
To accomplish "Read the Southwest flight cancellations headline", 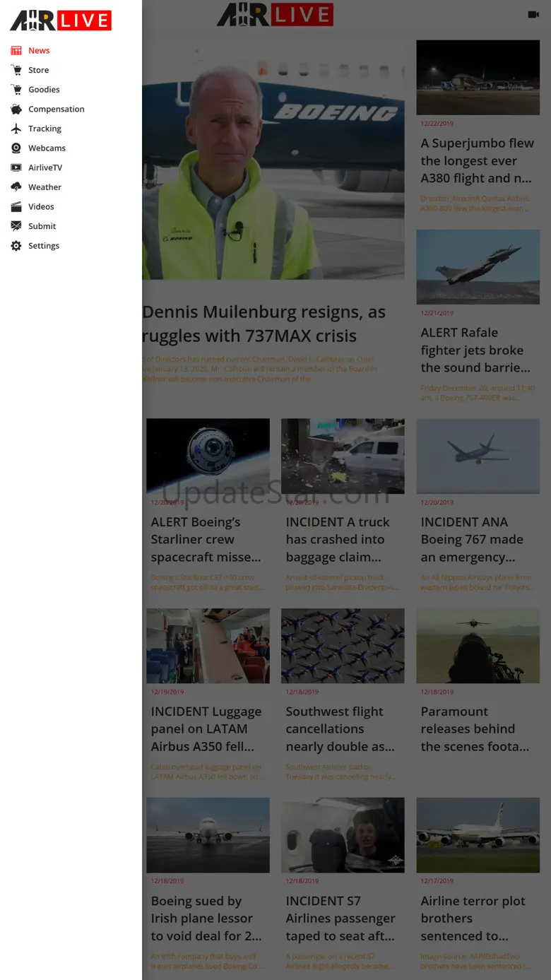I will pos(340,729).
